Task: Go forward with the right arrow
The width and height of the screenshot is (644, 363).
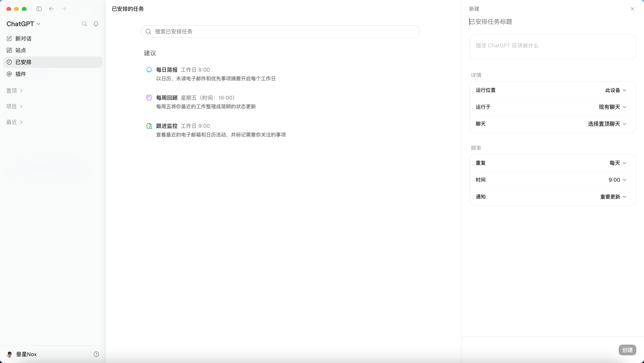Action: pyautogui.click(x=64, y=9)
